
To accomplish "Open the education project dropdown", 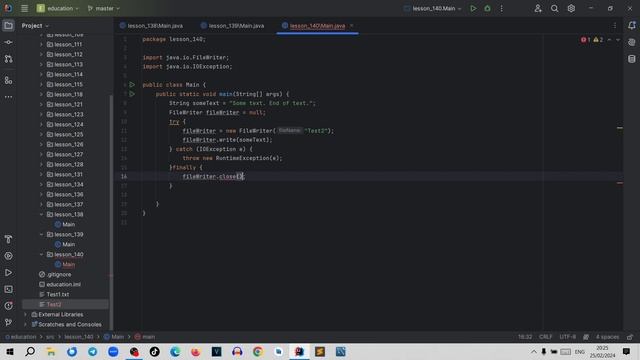I will [58, 8].
